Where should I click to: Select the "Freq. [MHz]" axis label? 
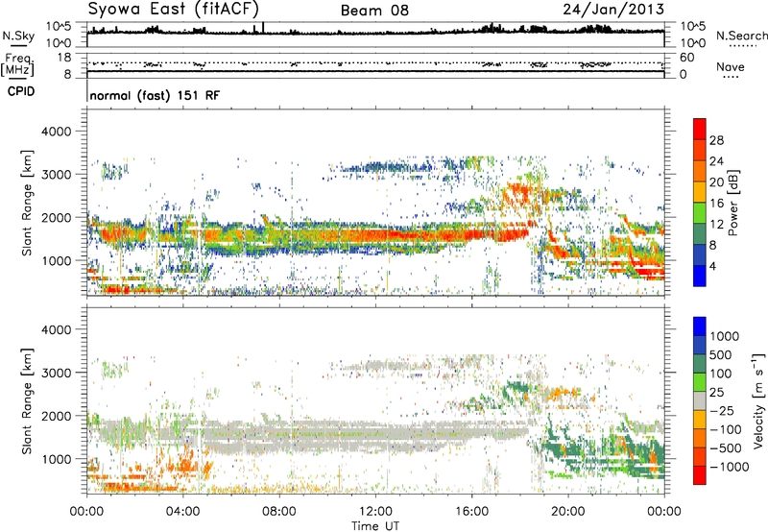pos(17,64)
